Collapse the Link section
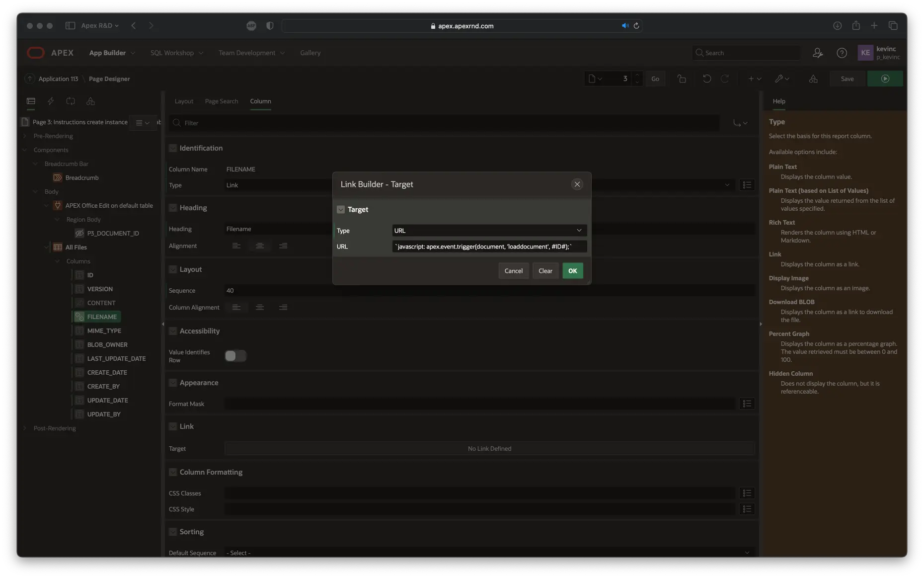Screen dimensions: 924x578 coord(173,426)
